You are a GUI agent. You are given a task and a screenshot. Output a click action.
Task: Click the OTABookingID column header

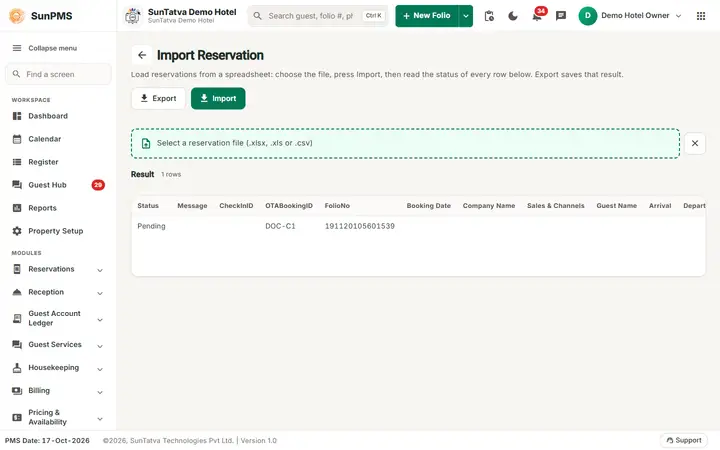[289, 206]
